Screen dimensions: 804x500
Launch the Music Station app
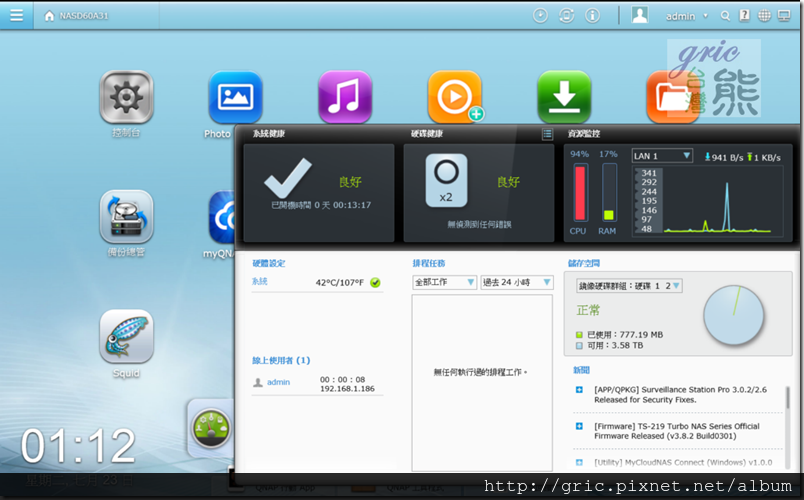point(345,97)
